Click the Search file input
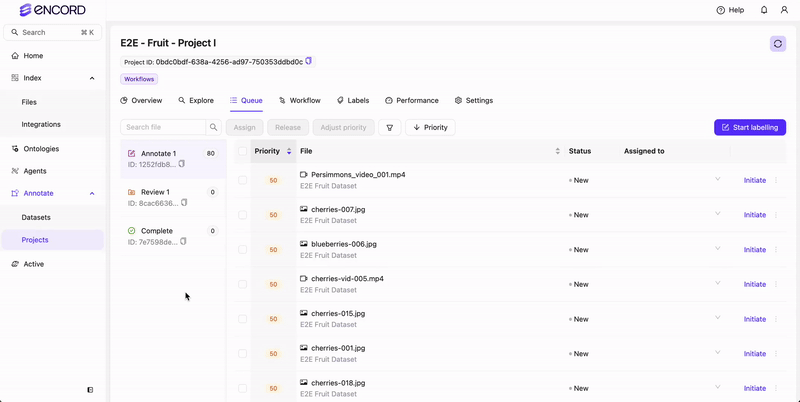Image resolution: width=800 pixels, height=402 pixels. click(163, 127)
